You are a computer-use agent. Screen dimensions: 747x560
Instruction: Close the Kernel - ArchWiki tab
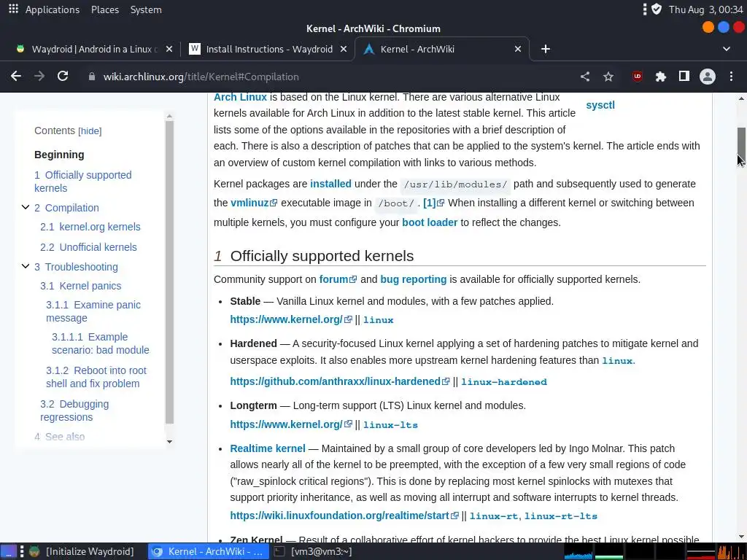518,49
